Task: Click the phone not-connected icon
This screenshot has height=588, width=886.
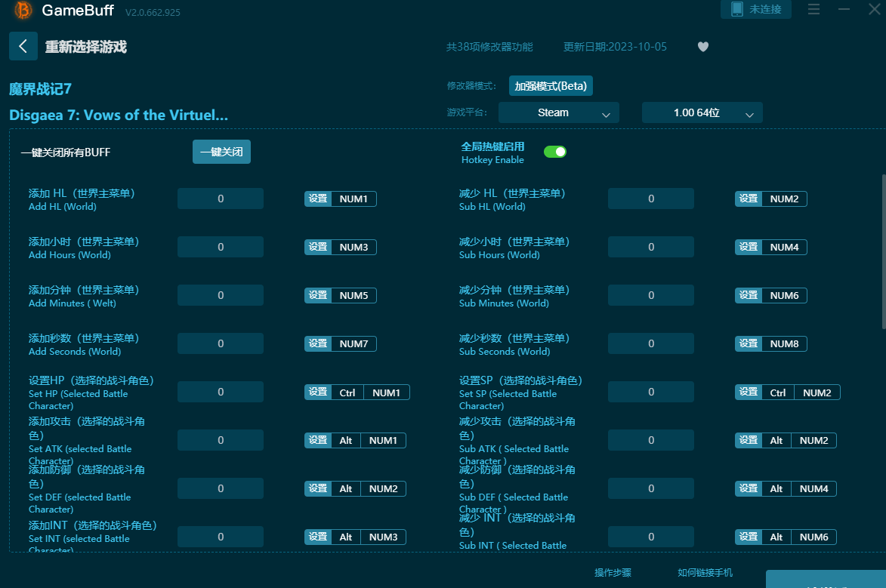Action: 737,9
